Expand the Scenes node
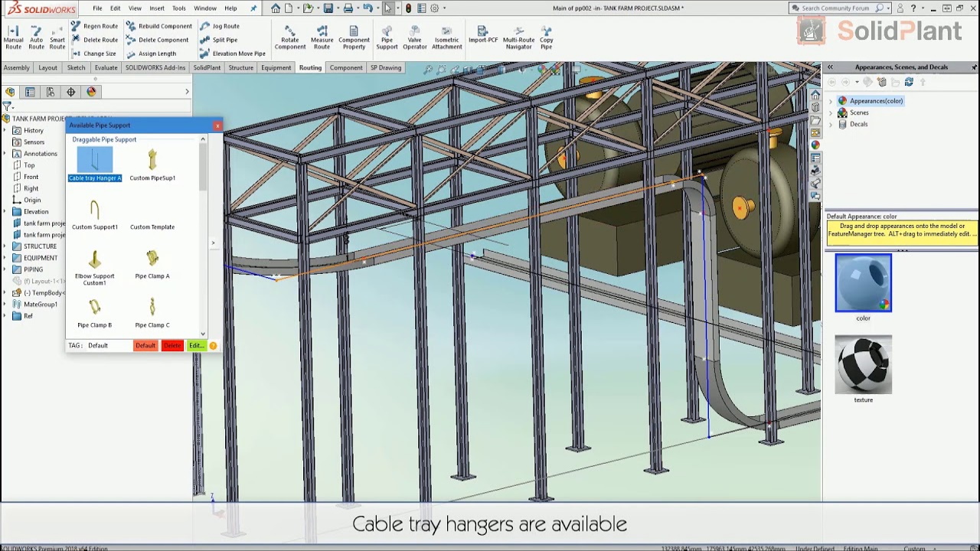 pos(831,112)
